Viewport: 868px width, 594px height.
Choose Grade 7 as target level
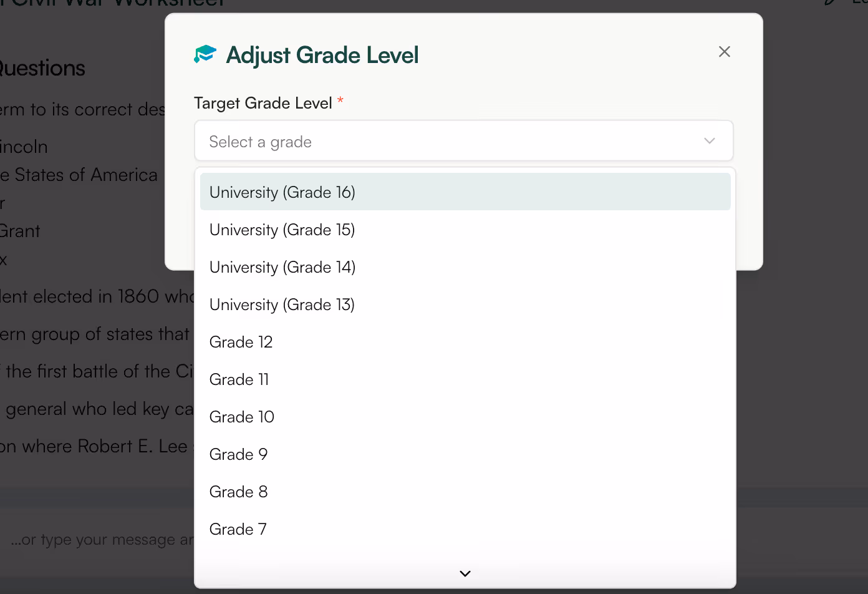point(238,529)
